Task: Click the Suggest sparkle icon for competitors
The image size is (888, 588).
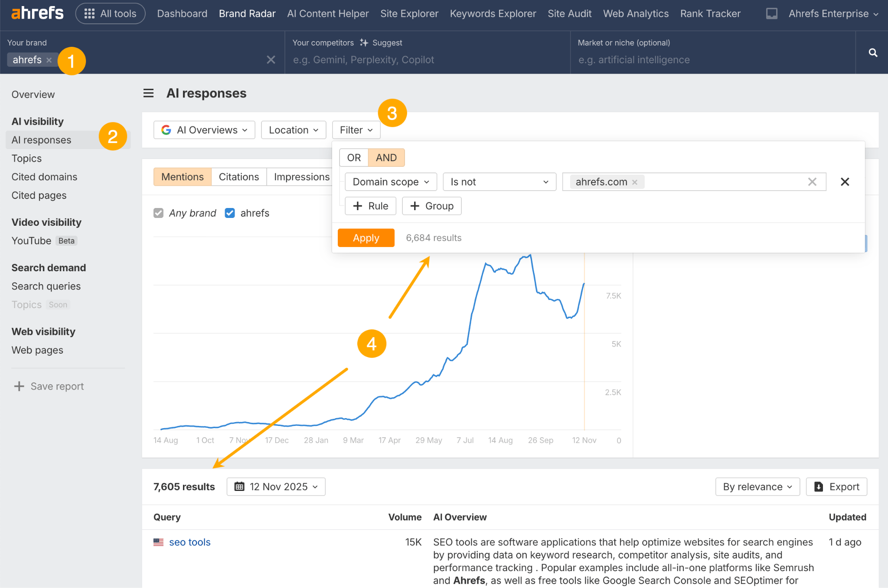Action: point(363,42)
